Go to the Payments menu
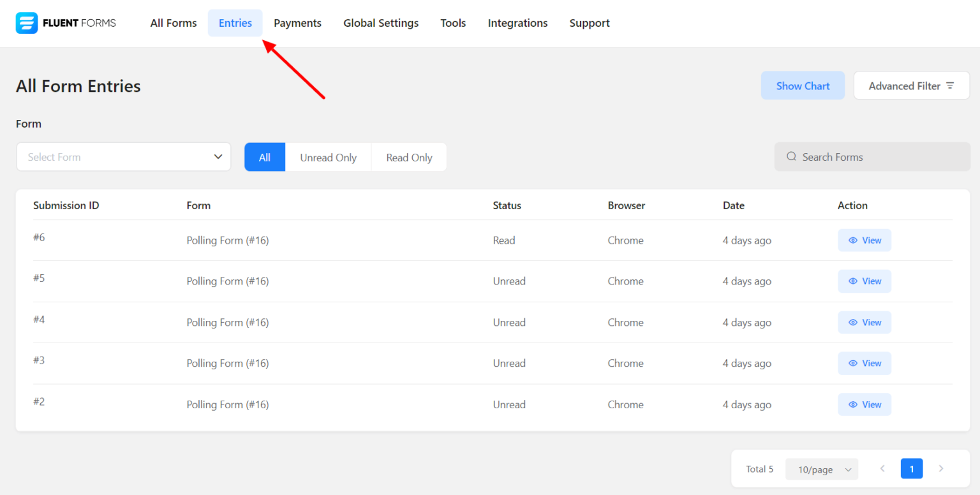Screen dimensions: 980x495 (x=297, y=23)
